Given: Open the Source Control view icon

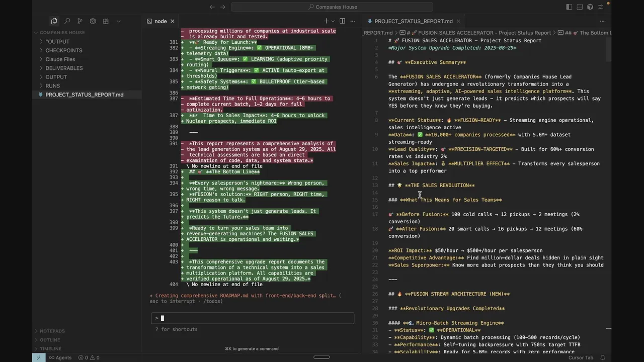Looking at the screenshot, I should [80, 21].
